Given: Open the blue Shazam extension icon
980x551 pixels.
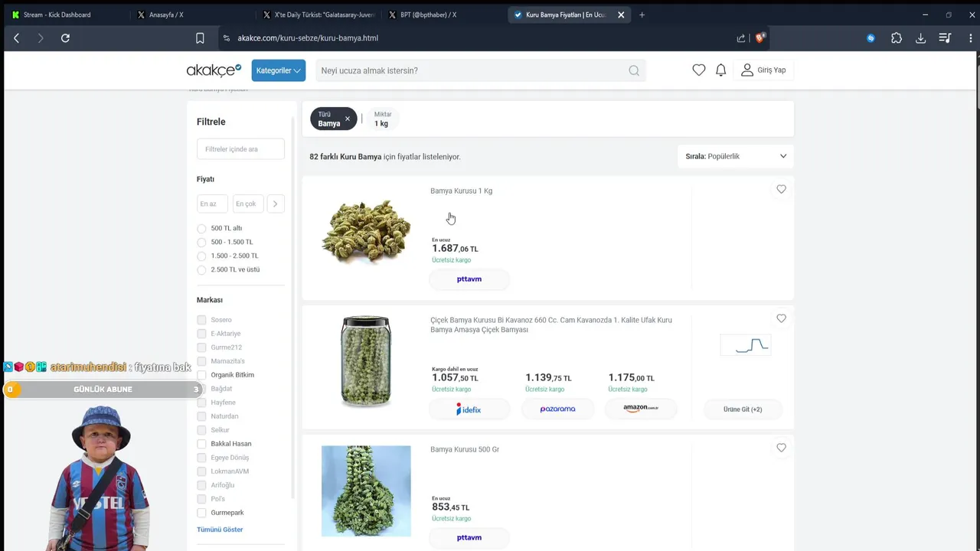Looking at the screenshot, I should point(871,38).
